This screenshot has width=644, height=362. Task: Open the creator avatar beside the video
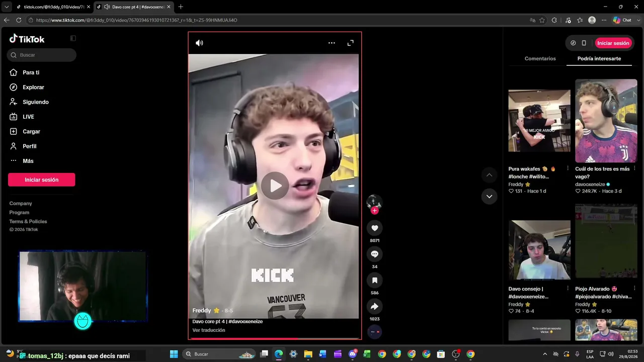click(374, 202)
